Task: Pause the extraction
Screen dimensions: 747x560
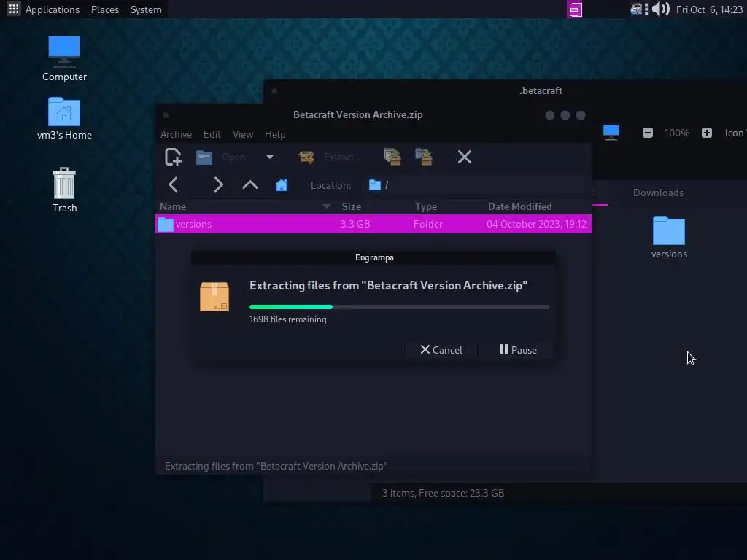Action: [x=518, y=350]
